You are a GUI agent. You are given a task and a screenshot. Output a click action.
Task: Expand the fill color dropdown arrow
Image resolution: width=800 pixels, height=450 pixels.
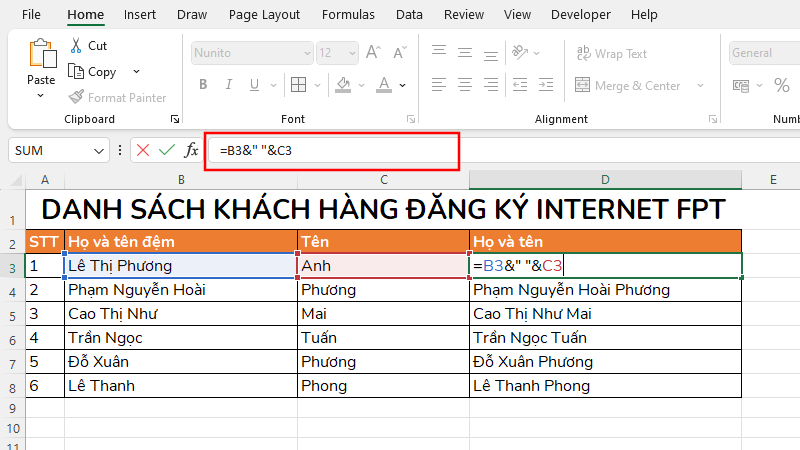[361, 85]
